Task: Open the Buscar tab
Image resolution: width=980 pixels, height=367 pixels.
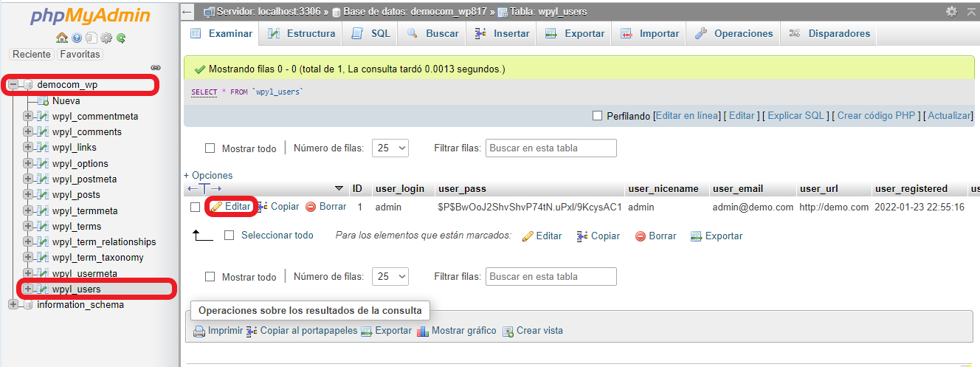Action: 433,33
